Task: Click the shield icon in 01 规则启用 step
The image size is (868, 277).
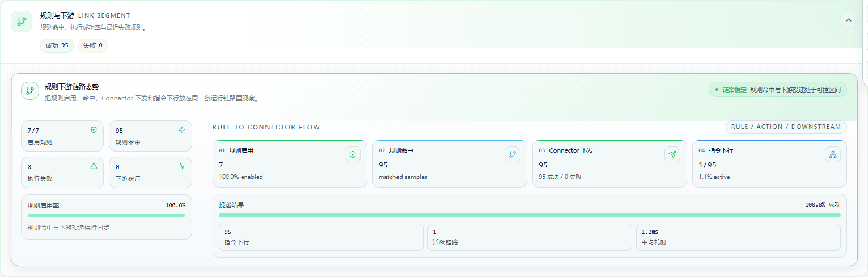Action: click(x=353, y=154)
